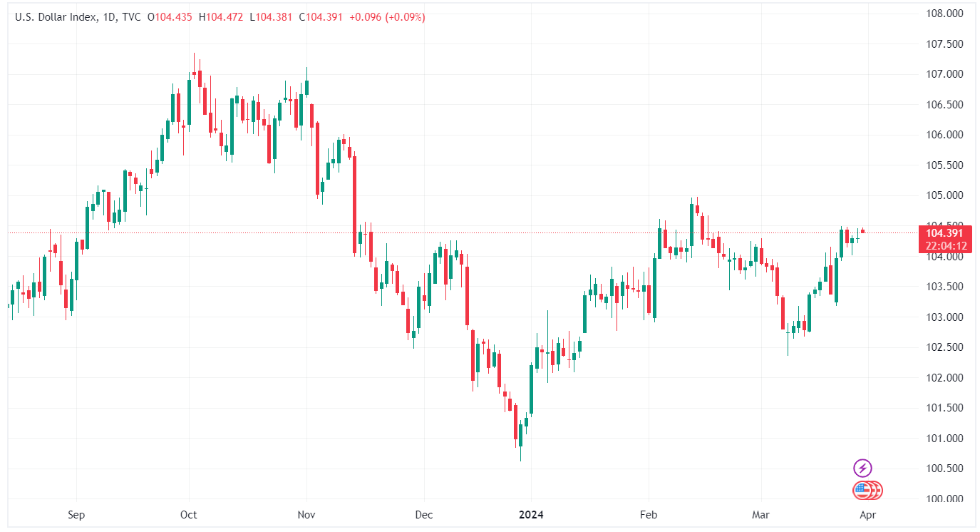Screen dimensions: 980x532
Task: Click the Oct label on time axis
Action: click(189, 515)
